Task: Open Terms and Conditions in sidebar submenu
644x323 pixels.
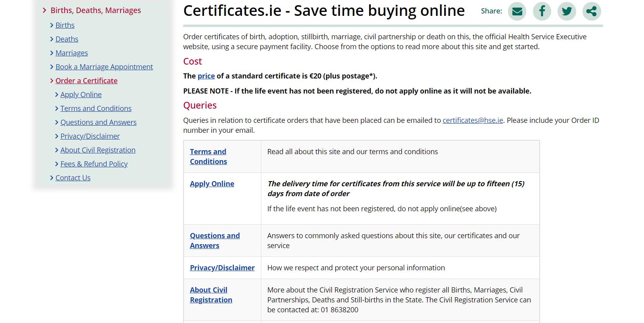Action: coord(96,108)
